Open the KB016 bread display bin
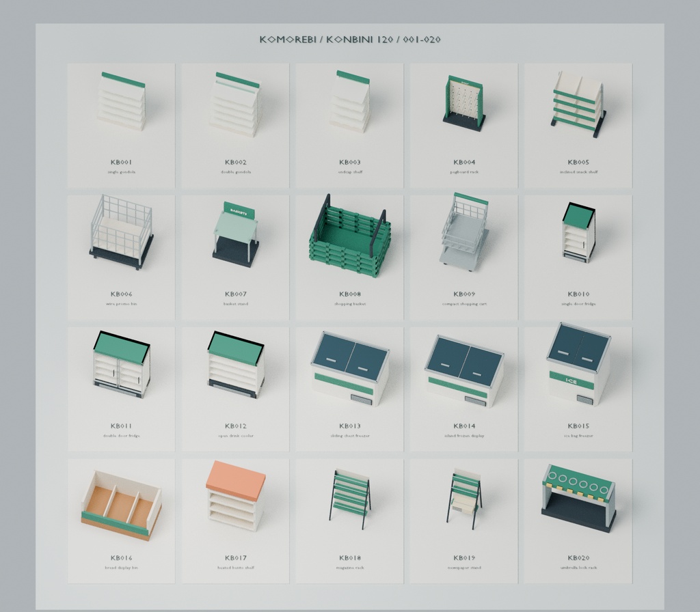The width and height of the screenshot is (700, 612). coord(121,521)
